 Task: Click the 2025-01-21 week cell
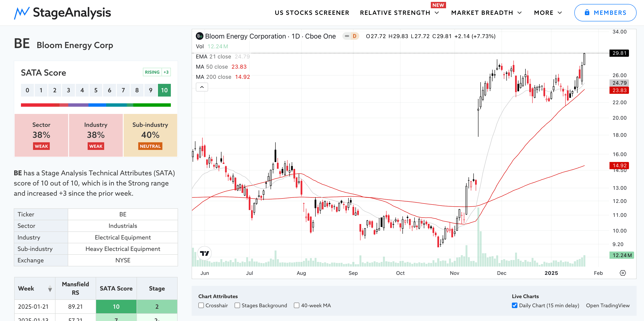pyautogui.click(x=35, y=307)
